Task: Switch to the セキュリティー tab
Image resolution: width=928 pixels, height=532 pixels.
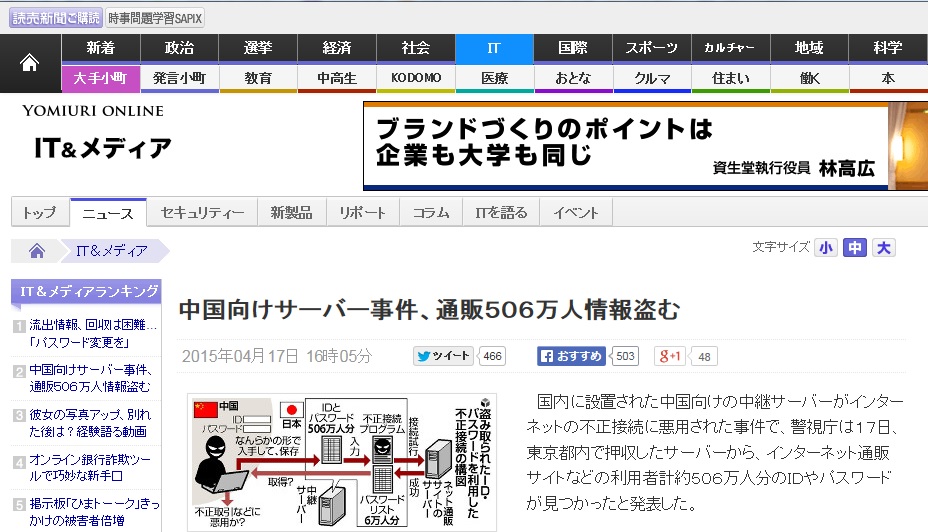Action: point(202,212)
